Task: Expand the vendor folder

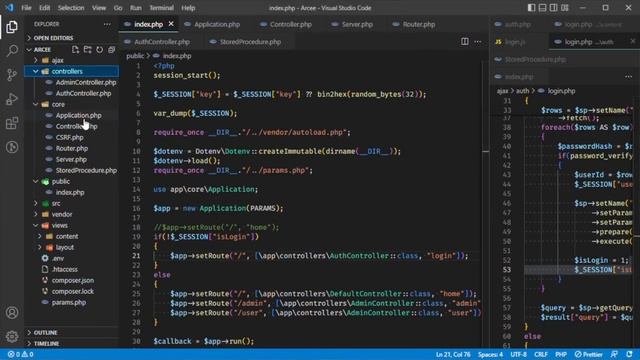Action: (x=71, y=215)
